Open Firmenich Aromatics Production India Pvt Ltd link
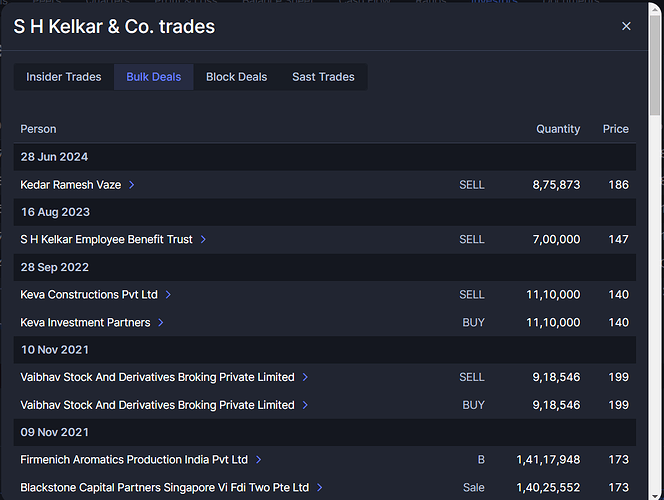Viewport: 664px width, 500px height. [x=134, y=460]
